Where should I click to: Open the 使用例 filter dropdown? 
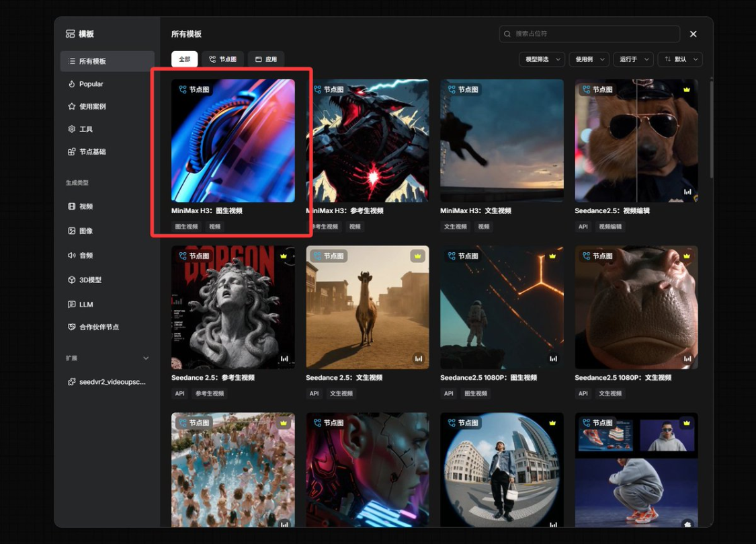[x=589, y=59]
